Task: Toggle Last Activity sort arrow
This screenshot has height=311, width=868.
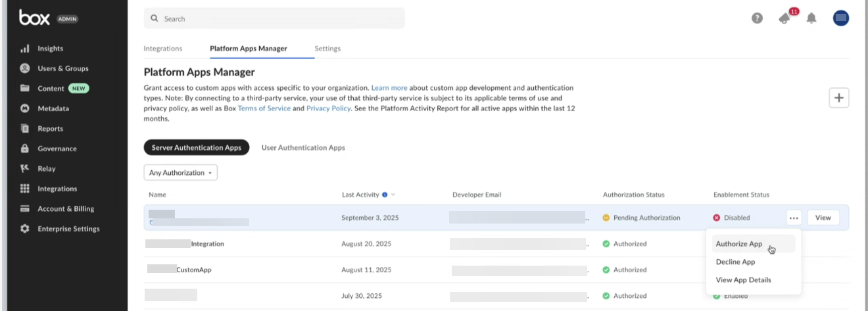Action: pyautogui.click(x=393, y=195)
